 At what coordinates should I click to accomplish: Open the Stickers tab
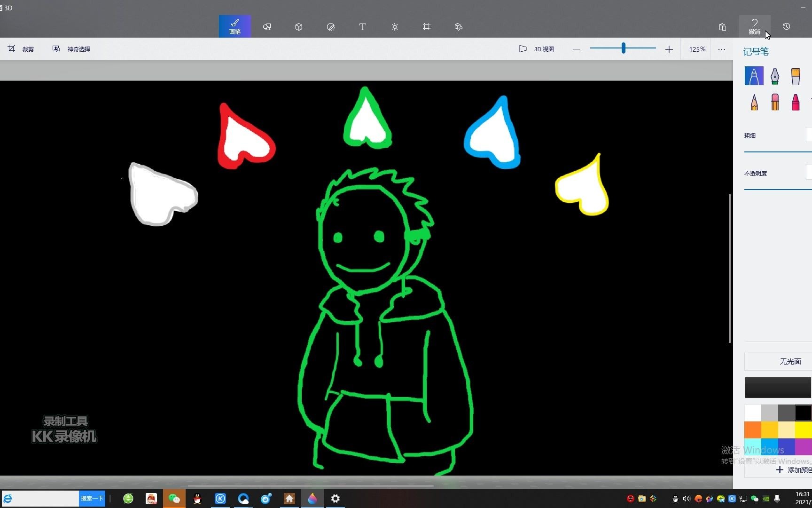coord(331,27)
